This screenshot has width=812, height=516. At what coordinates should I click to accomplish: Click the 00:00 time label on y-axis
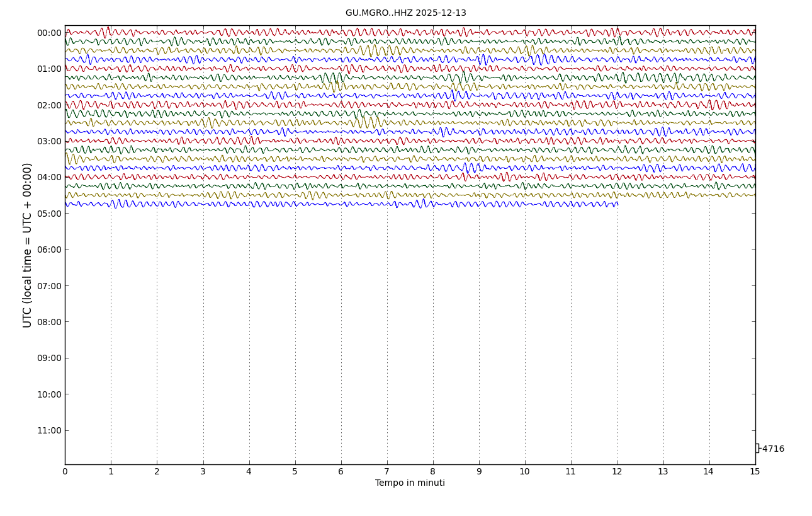click(x=49, y=33)
